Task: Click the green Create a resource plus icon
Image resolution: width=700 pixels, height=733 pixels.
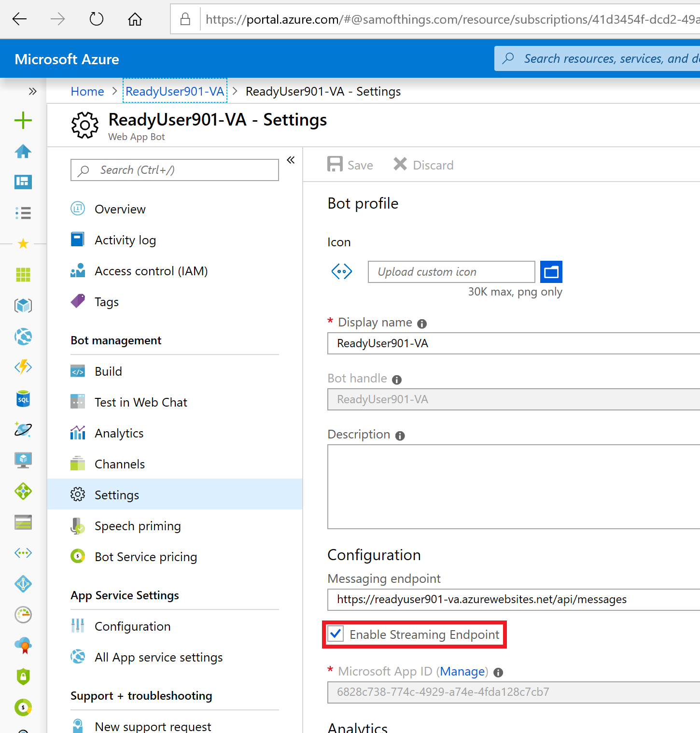Action: click(x=23, y=120)
